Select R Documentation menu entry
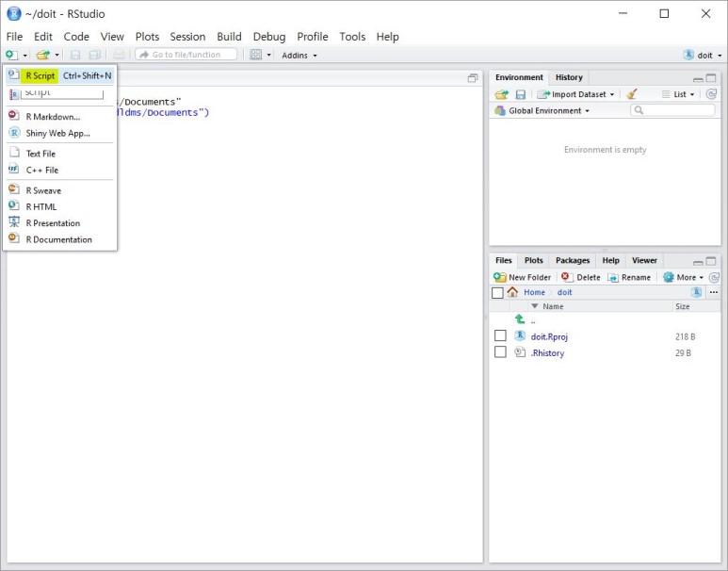Screen dimensions: 728x571 pyautogui.click(x=60, y=239)
